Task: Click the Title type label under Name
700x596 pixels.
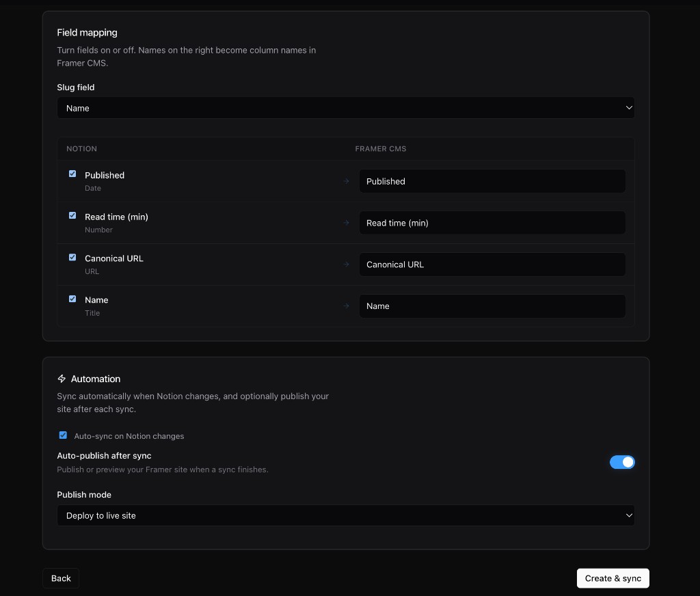Action: pyautogui.click(x=92, y=313)
